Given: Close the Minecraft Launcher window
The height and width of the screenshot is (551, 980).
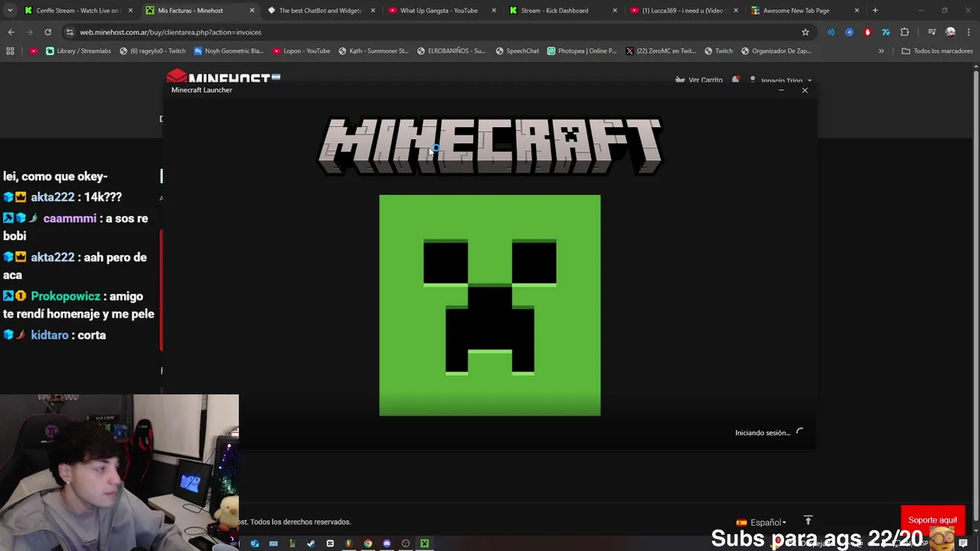Looking at the screenshot, I should (x=805, y=90).
